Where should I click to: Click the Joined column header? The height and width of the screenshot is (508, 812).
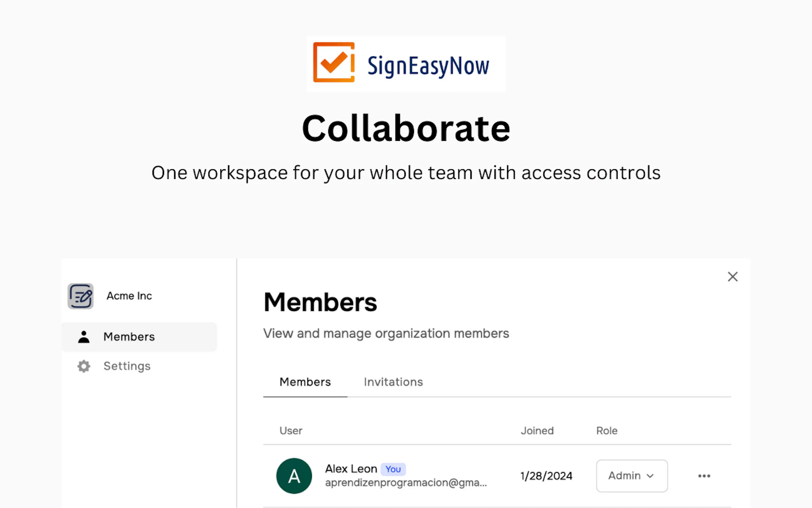(x=537, y=431)
